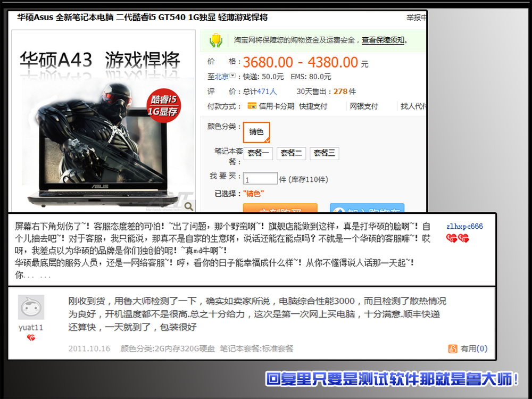This screenshot has height=399, width=532.
Task: Click the review date 2011.10.16
Action: tap(89, 348)
